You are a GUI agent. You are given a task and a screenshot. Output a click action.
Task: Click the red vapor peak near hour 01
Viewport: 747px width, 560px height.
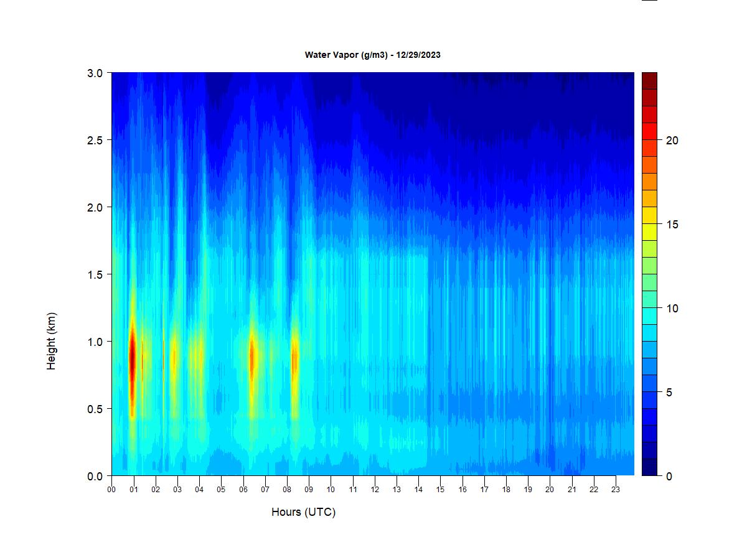[132, 358]
